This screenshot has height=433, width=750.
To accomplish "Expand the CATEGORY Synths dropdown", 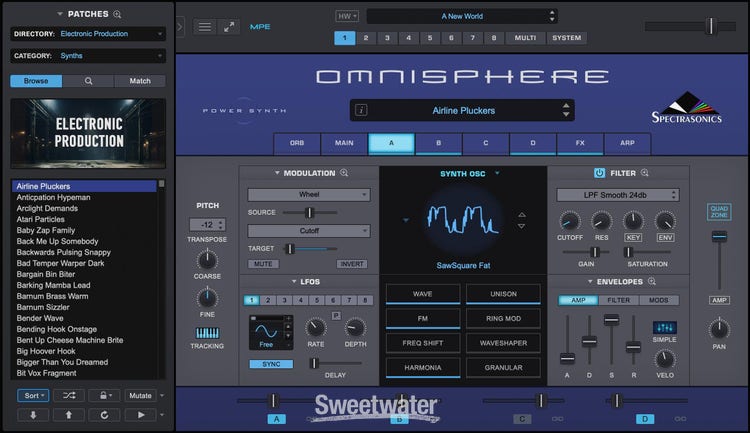I will (x=112, y=56).
